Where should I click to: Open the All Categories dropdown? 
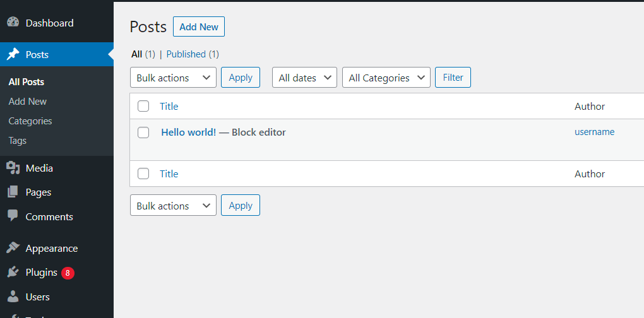386,78
